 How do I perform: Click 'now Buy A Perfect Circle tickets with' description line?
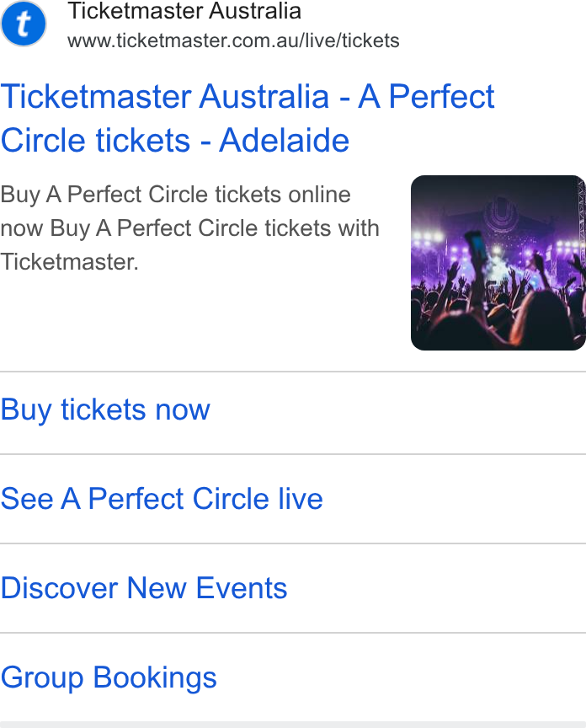tap(189, 228)
